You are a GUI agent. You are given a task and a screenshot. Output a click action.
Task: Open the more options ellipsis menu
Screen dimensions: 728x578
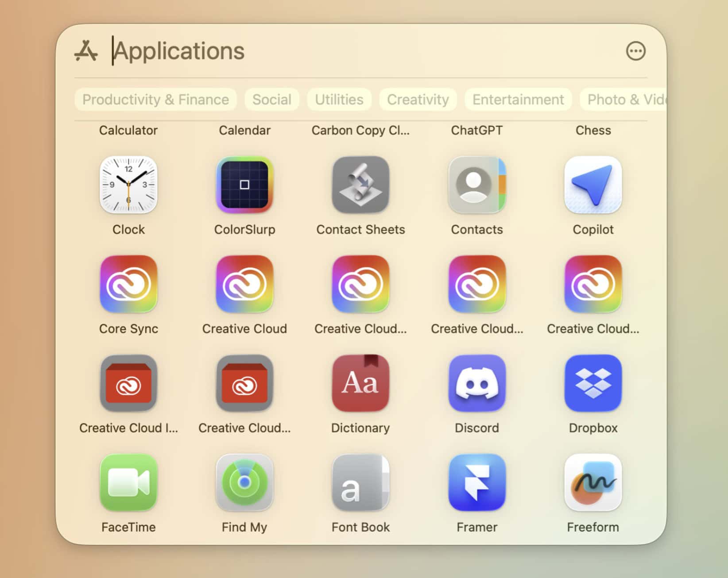coord(635,51)
